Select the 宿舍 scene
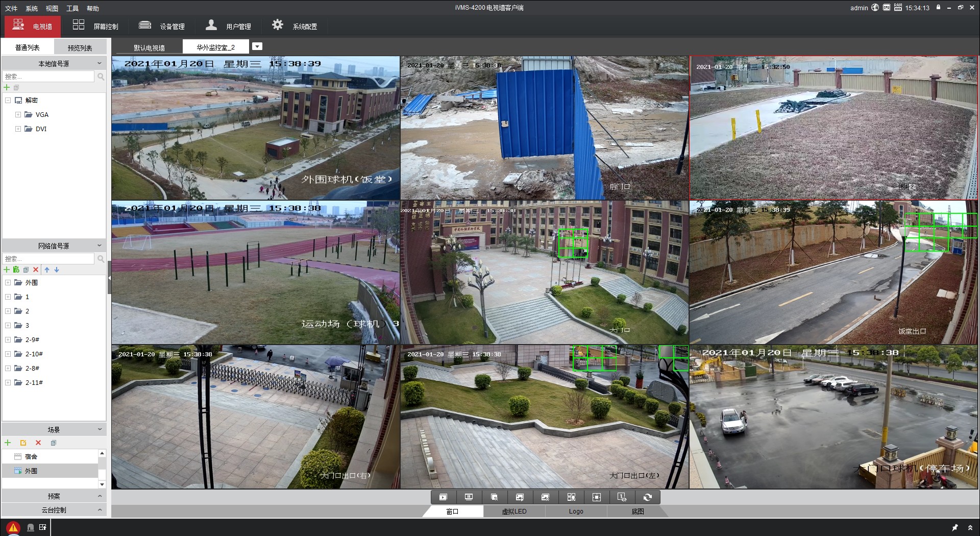The width and height of the screenshot is (980, 536). (31, 456)
